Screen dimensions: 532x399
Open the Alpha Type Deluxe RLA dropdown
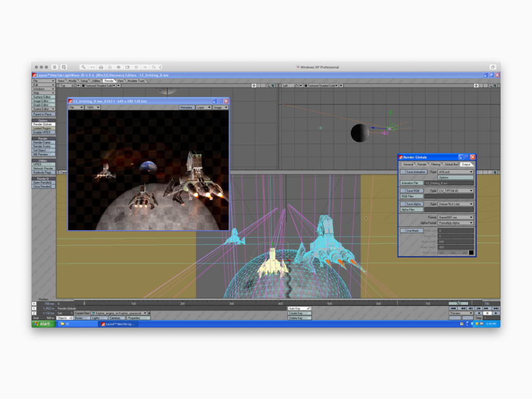[455, 204]
